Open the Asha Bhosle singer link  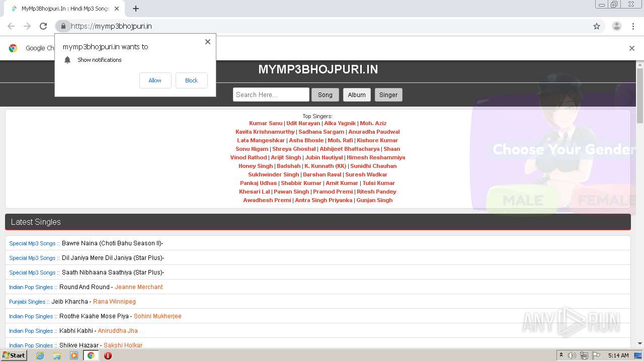(x=306, y=140)
